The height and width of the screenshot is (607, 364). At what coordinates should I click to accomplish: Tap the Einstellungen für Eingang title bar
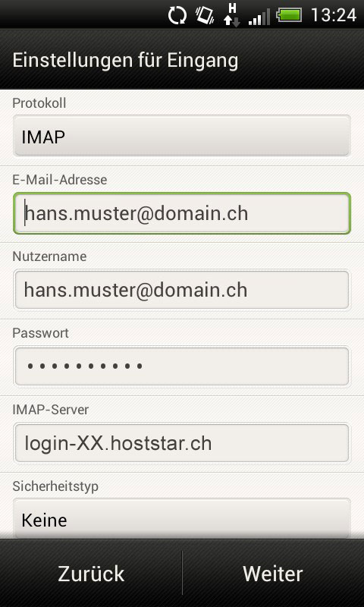[x=182, y=60]
